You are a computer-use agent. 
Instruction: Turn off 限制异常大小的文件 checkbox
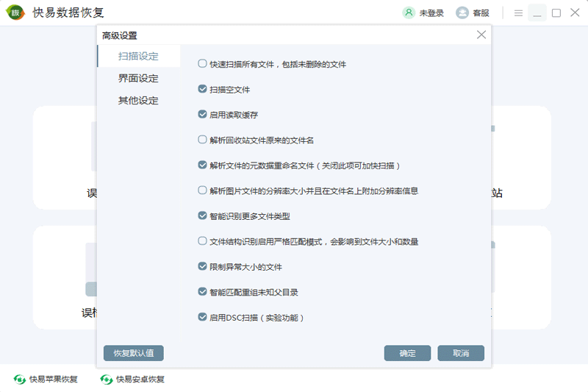click(x=203, y=267)
